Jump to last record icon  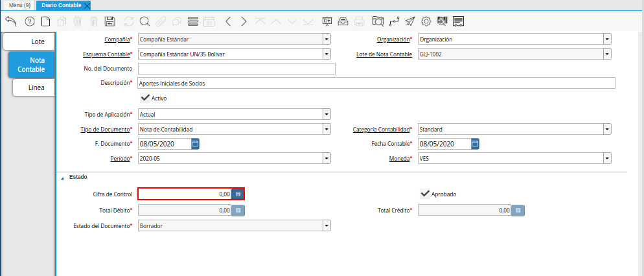click(308, 21)
